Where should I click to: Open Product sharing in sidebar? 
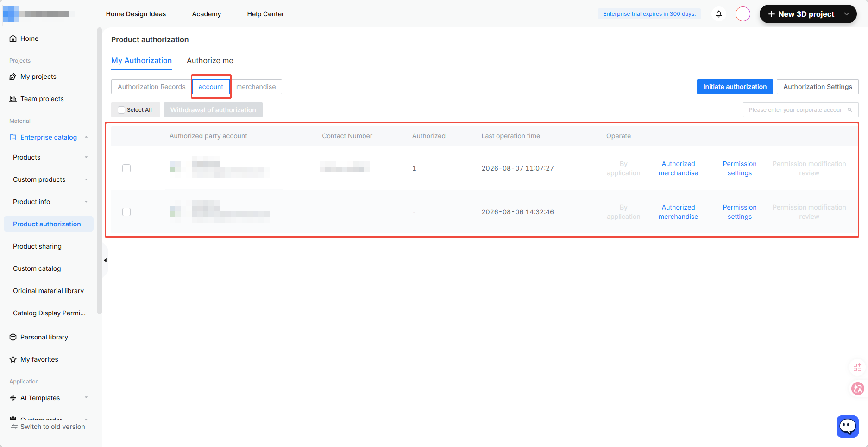[37, 246]
